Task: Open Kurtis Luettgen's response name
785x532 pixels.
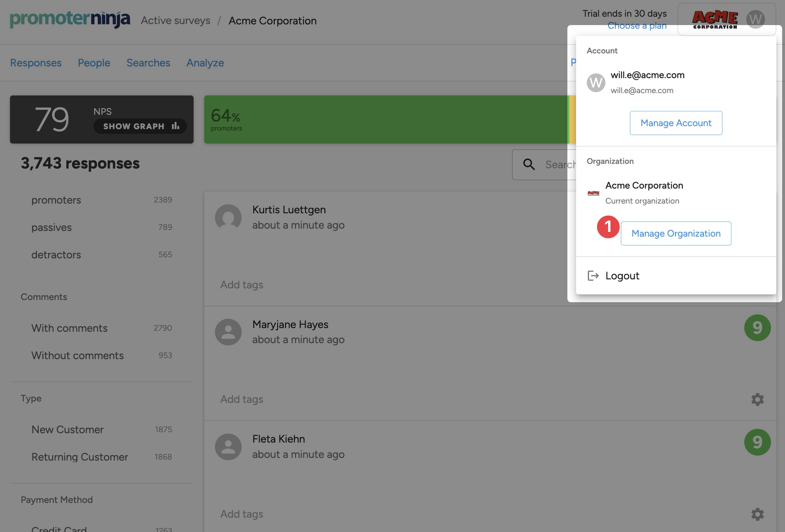Action: (x=289, y=210)
